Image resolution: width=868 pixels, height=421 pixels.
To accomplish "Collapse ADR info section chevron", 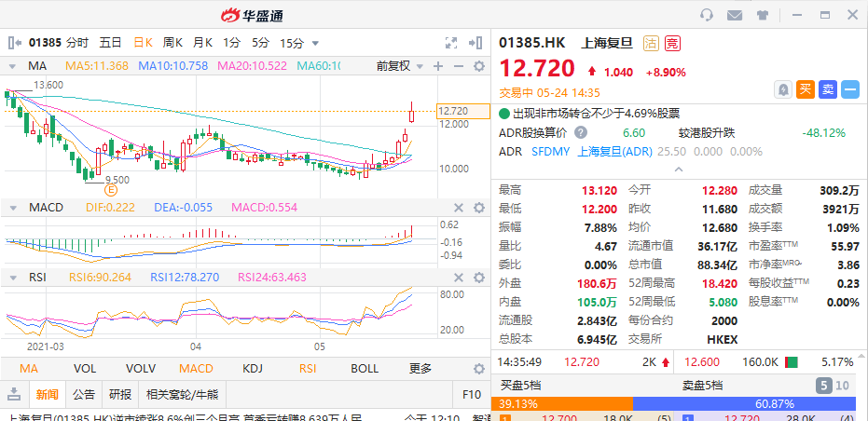I will [680, 169].
